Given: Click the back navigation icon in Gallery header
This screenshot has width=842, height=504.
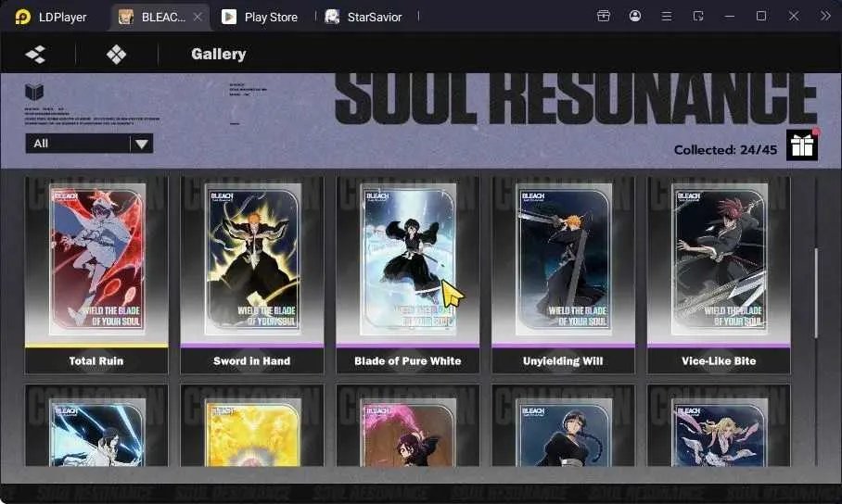Looking at the screenshot, I should click(35, 55).
